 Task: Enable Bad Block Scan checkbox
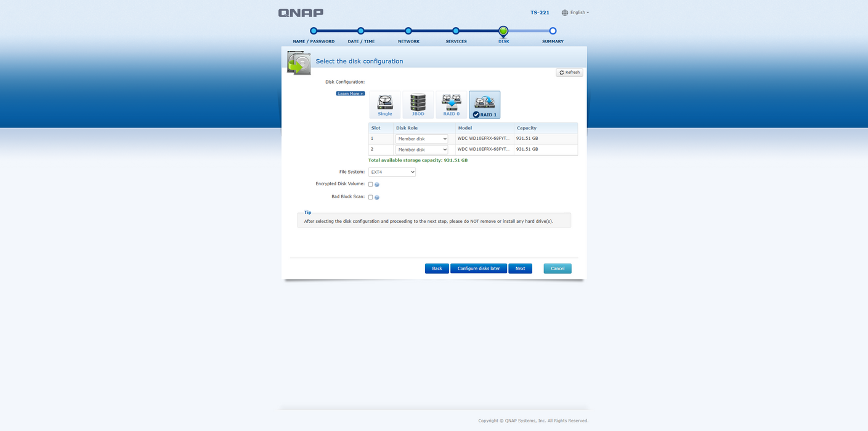click(x=370, y=197)
